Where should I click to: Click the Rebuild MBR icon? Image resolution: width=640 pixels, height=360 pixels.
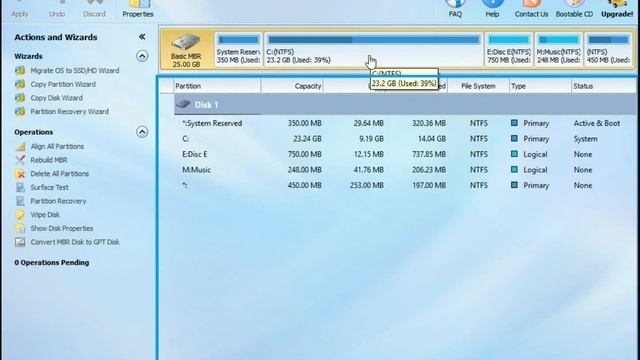[20, 160]
